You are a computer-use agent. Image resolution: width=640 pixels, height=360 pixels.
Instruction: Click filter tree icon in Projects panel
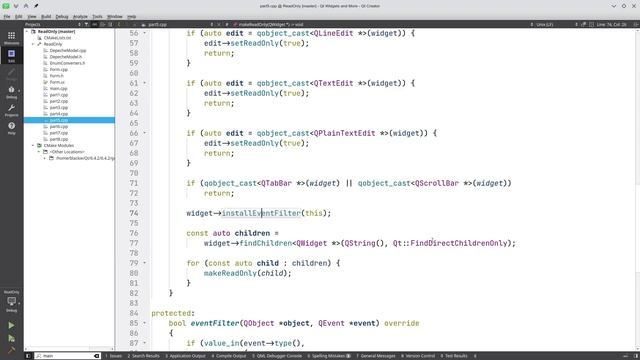pyautogui.click(x=87, y=24)
